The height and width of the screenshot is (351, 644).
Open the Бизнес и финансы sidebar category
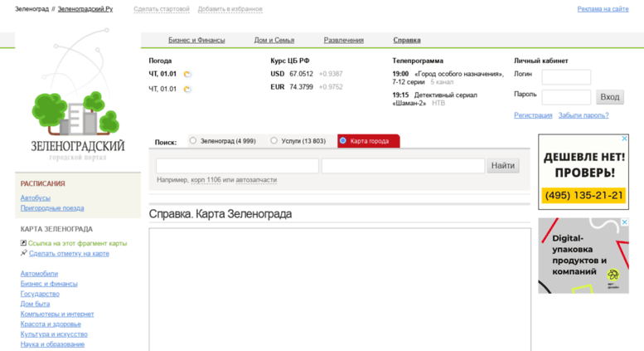49,284
